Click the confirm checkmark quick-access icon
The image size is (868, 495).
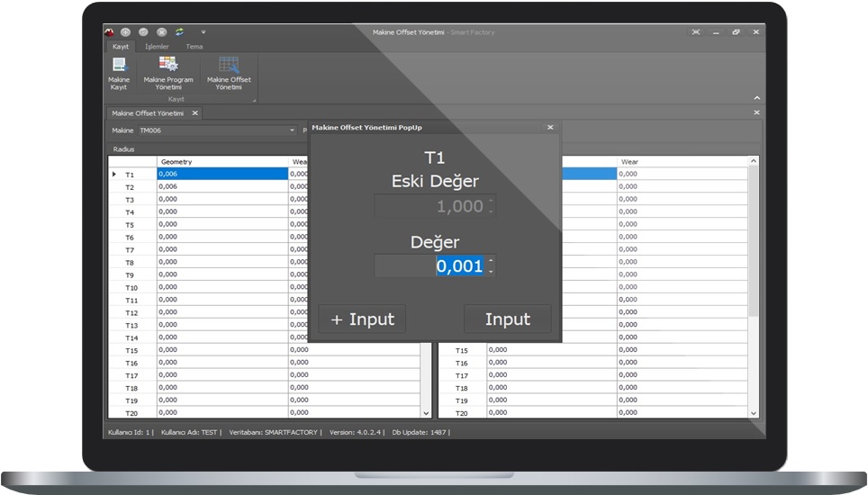coord(143,32)
